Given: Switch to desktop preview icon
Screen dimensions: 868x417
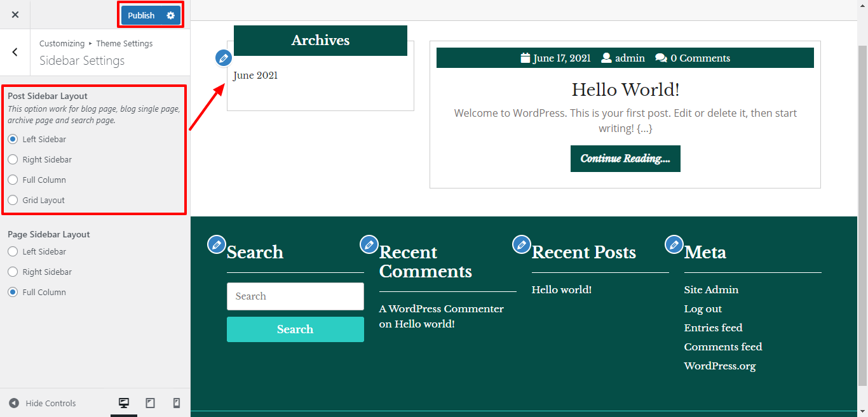Looking at the screenshot, I should click(124, 403).
